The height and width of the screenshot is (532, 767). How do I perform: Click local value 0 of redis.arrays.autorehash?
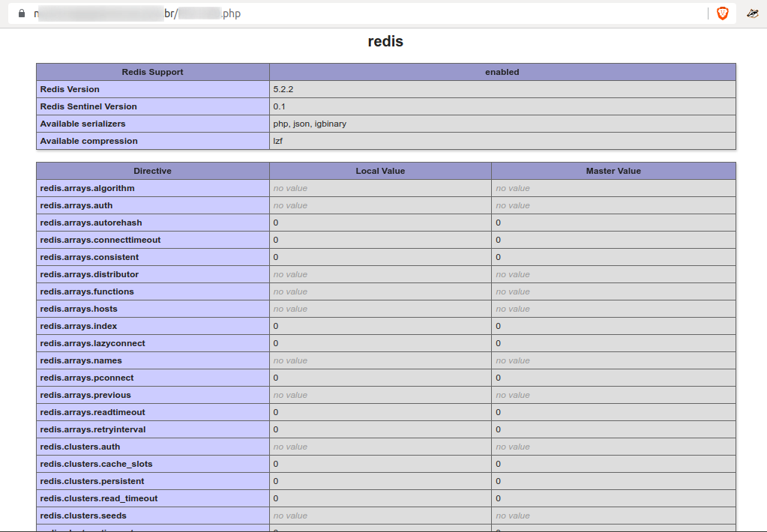click(x=276, y=223)
